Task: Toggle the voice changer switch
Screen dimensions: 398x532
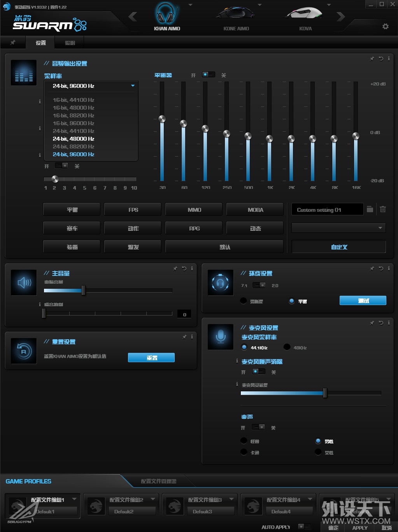Action: click(x=258, y=427)
